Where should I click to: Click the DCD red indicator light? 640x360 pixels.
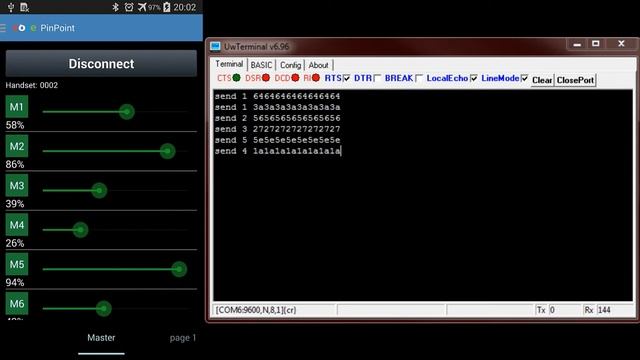point(295,78)
